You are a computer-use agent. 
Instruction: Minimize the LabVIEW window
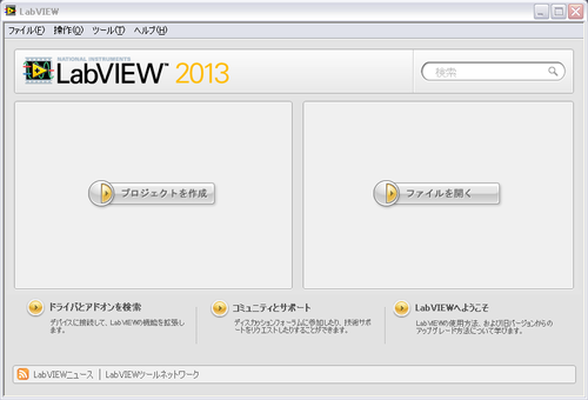point(541,12)
